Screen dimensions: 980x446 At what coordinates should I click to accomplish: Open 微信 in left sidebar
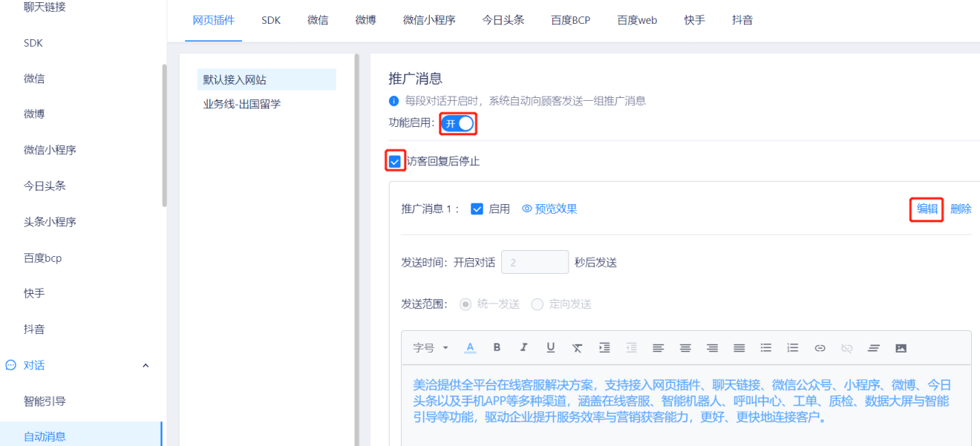(x=34, y=79)
